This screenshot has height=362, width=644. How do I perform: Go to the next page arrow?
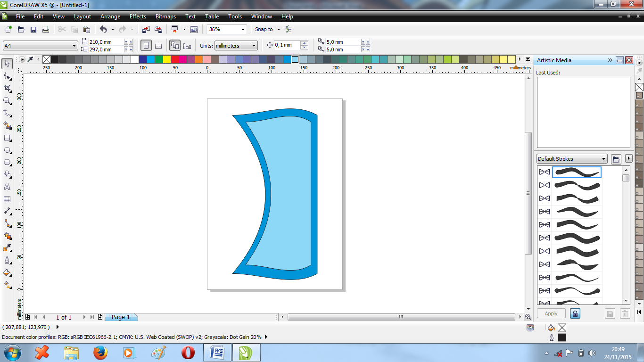pyautogui.click(x=84, y=317)
